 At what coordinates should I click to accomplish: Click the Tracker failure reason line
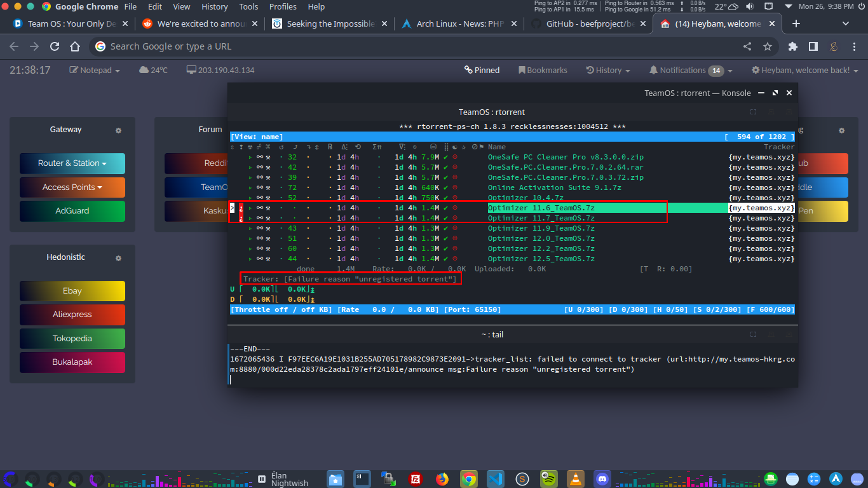point(350,279)
